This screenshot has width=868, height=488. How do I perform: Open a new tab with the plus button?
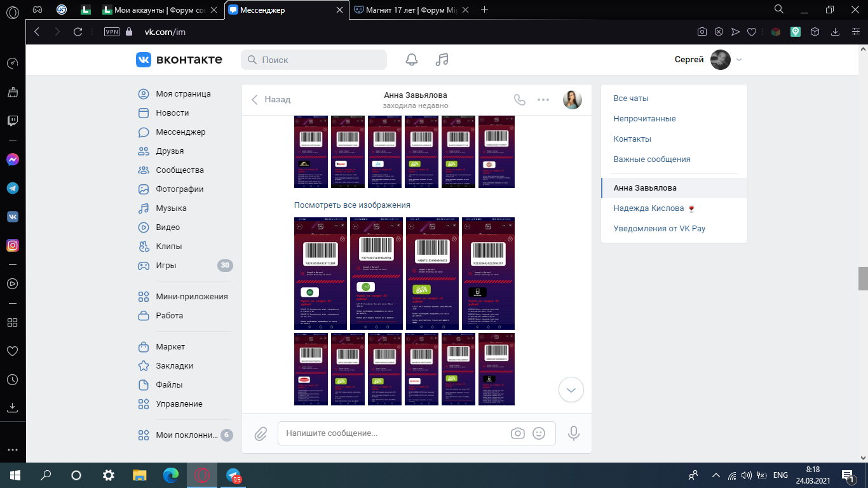point(485,10)
